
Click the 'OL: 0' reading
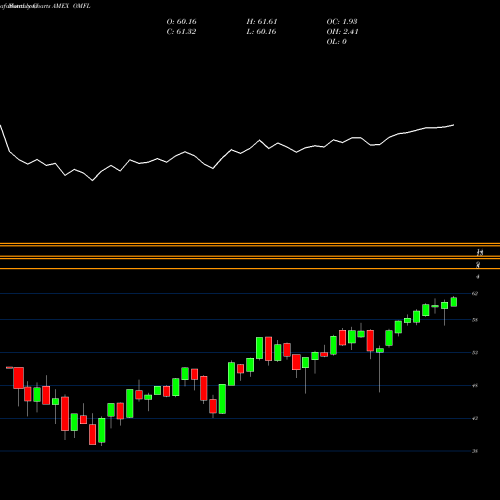click(x=337, y=42)
